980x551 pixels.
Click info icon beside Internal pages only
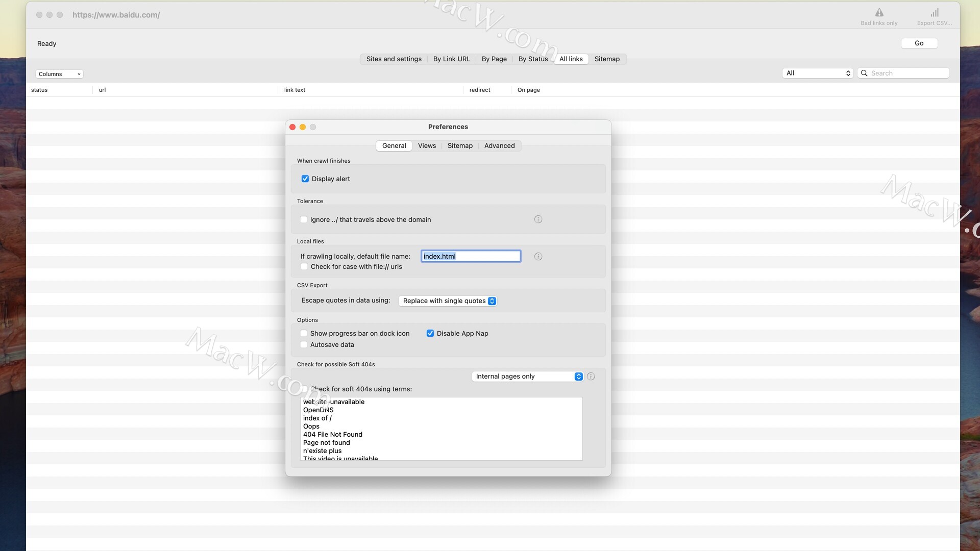[x=591, y=377]
